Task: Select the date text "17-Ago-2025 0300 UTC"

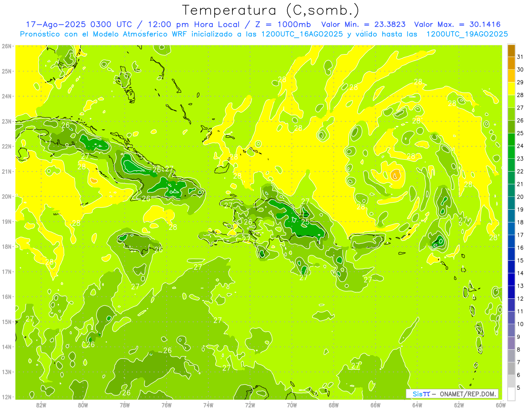Action: pos(83,24)
